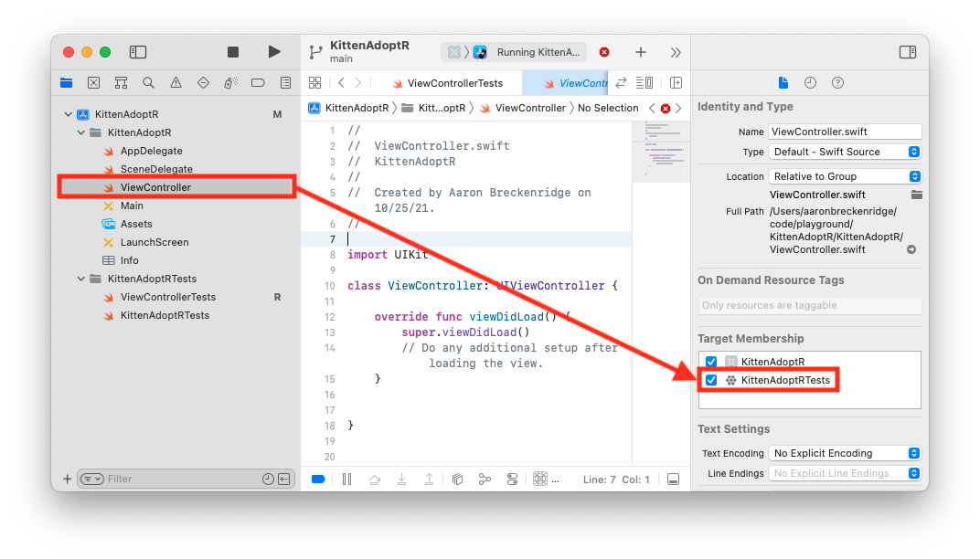Image resolution: width=980 pixels, height=559 pixels.
Task: Reveal full path in Finder arrow
Action: pos(911,249)
